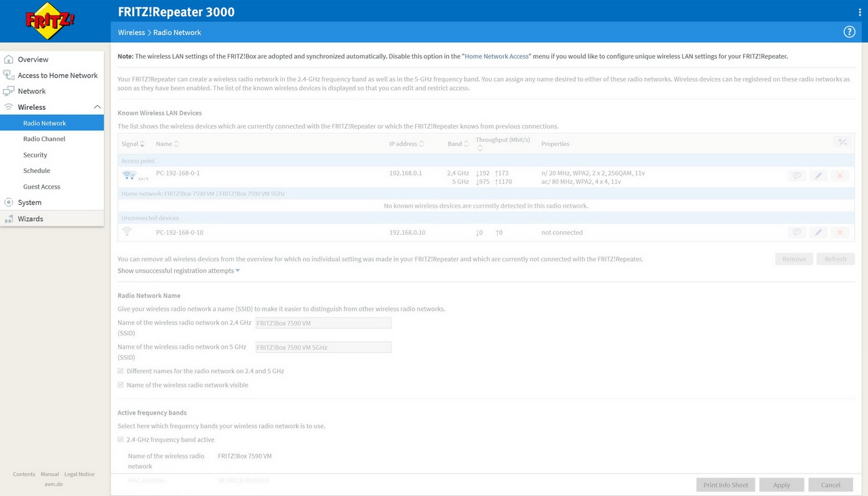Image resolution: width=868 pixels, height=496 pixels.
Task: Open the three-dot menu in header
Action: point(860,12)
